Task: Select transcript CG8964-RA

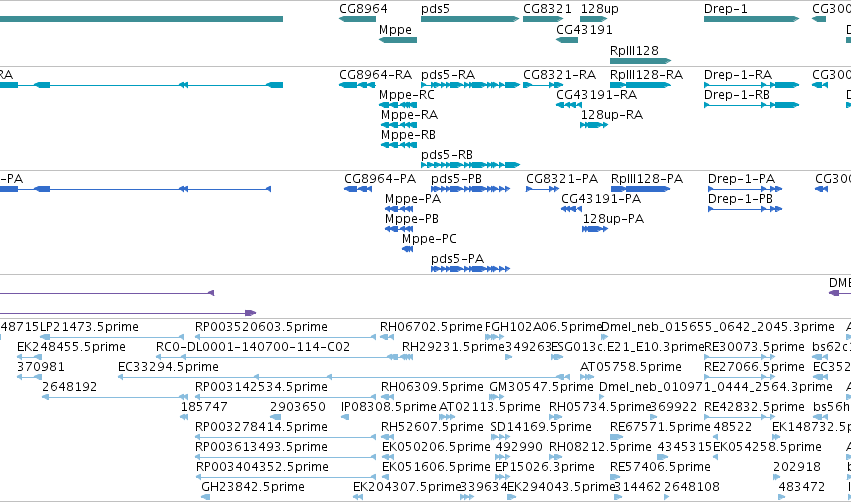Action: (x=376, y=74)
